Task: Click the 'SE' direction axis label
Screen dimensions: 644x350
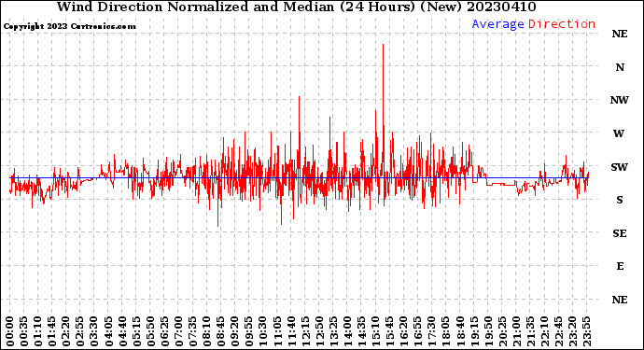Action: tap(620, 233)
